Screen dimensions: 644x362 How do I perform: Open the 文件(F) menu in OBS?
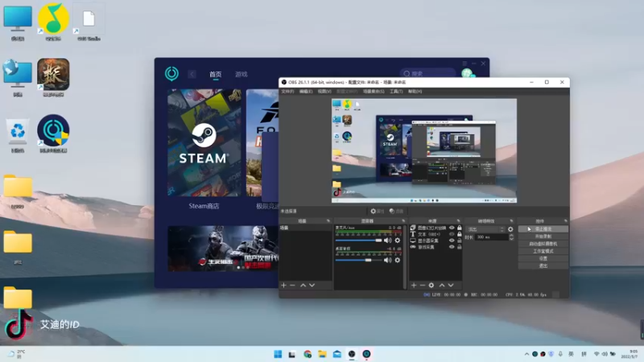(287, 91)
